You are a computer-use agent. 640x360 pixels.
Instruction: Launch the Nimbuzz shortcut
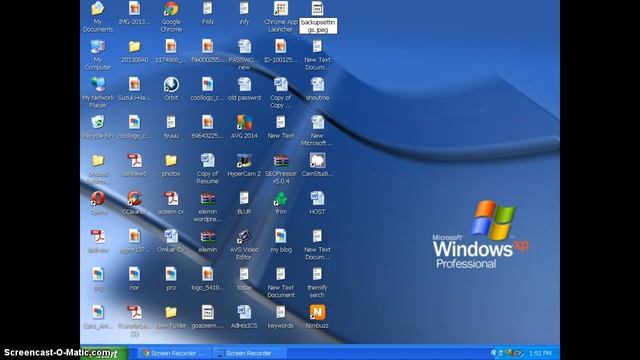pos(317,312)
